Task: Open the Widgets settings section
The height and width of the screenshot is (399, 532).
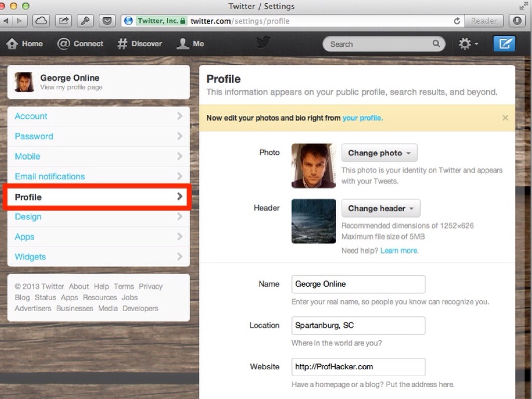Action: [x=30, y=257]
